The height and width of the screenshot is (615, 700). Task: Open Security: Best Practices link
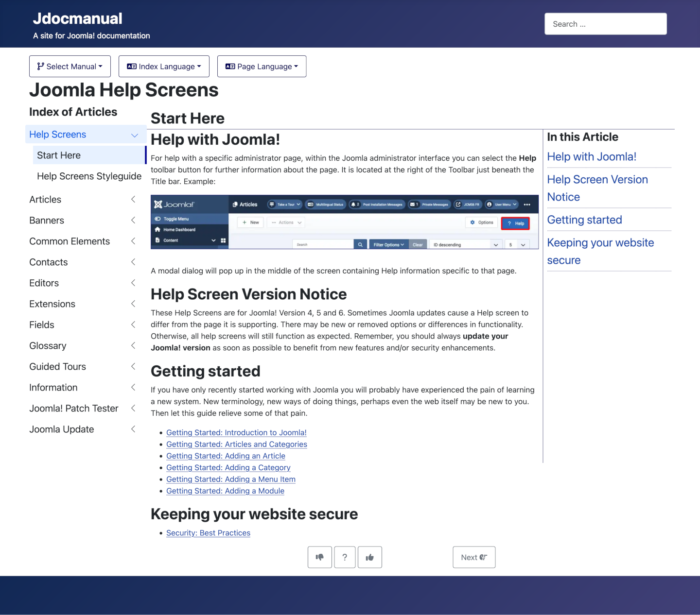coord(208,533)
